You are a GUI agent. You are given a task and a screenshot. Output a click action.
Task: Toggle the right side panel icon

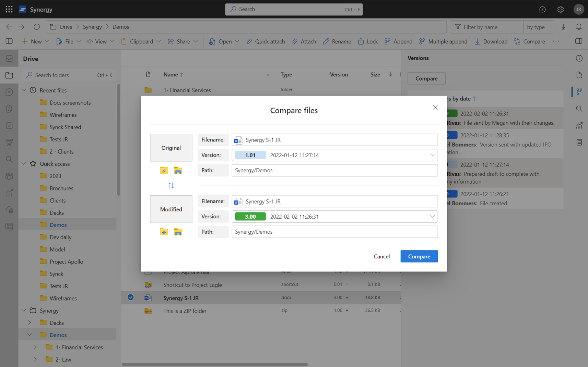[x=579, y=41]
